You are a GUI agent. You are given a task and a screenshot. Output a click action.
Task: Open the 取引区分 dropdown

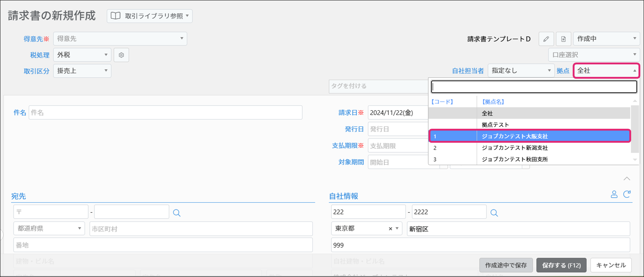(82, 71)
